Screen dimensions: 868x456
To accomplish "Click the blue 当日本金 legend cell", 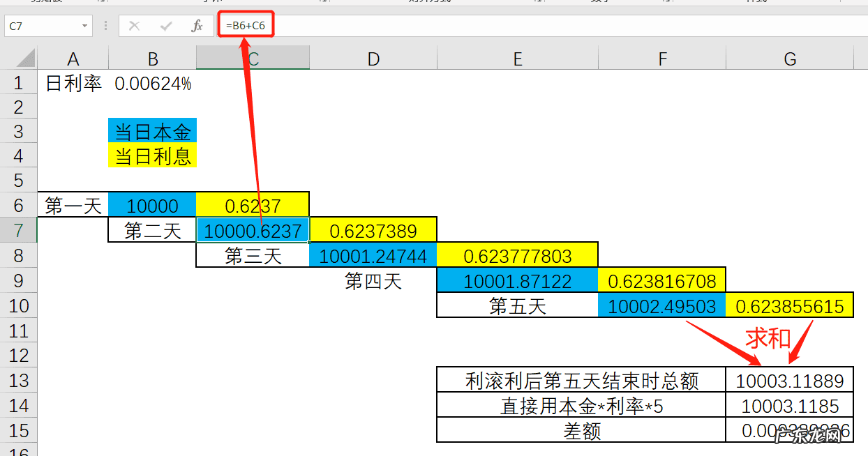I will click(152, 130).
